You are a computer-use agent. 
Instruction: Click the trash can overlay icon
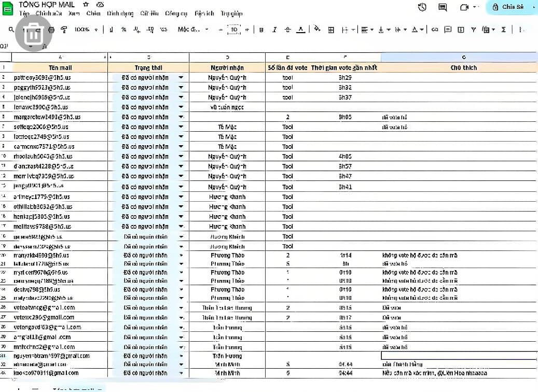(33, 34)
